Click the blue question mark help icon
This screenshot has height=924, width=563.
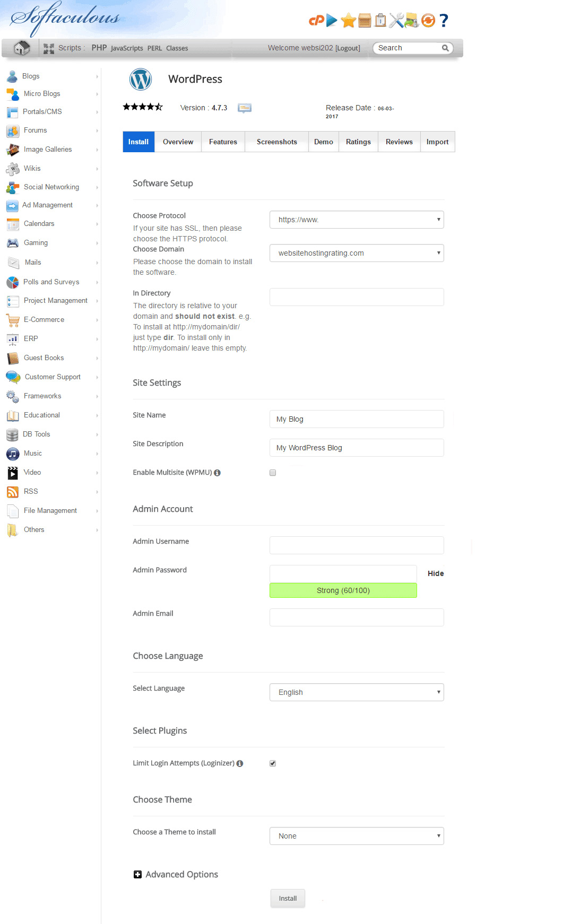tap(444, 21)
